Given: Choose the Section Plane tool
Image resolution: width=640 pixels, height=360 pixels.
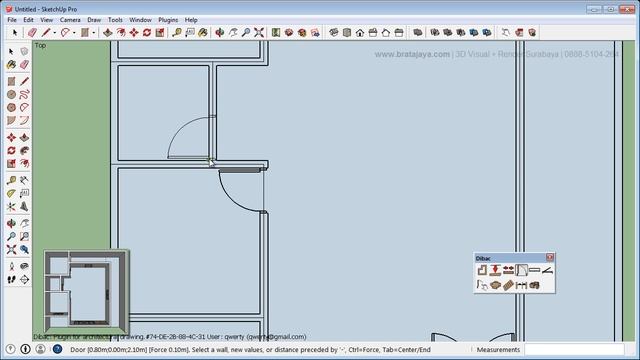Looking at the screenshot, I should pos(24,279).
